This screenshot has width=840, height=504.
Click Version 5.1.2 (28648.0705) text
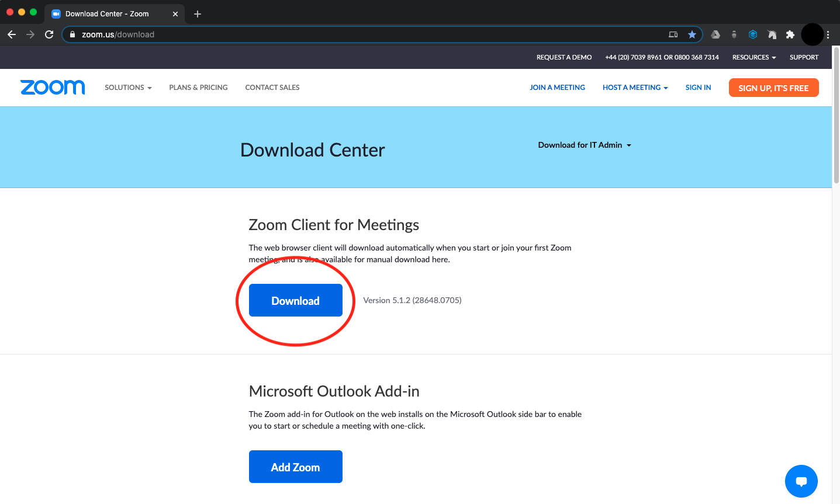412,300
